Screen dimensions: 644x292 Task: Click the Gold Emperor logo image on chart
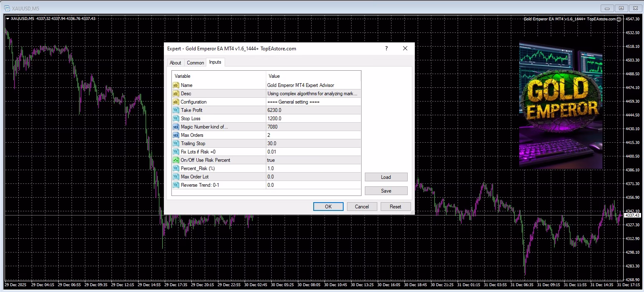(561, 105)
